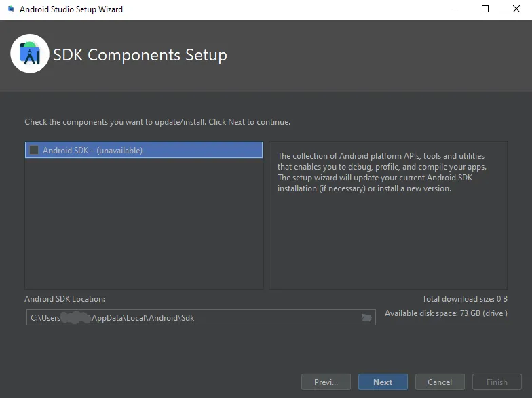Viewport: 532px width, 398px height.
Task: Click the small Android Studio title bar icon
Action: [10, 9]
